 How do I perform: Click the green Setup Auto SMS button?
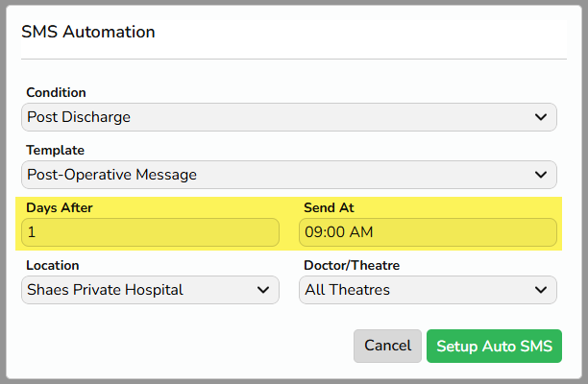pyautogui.click(x=494, y=346)
